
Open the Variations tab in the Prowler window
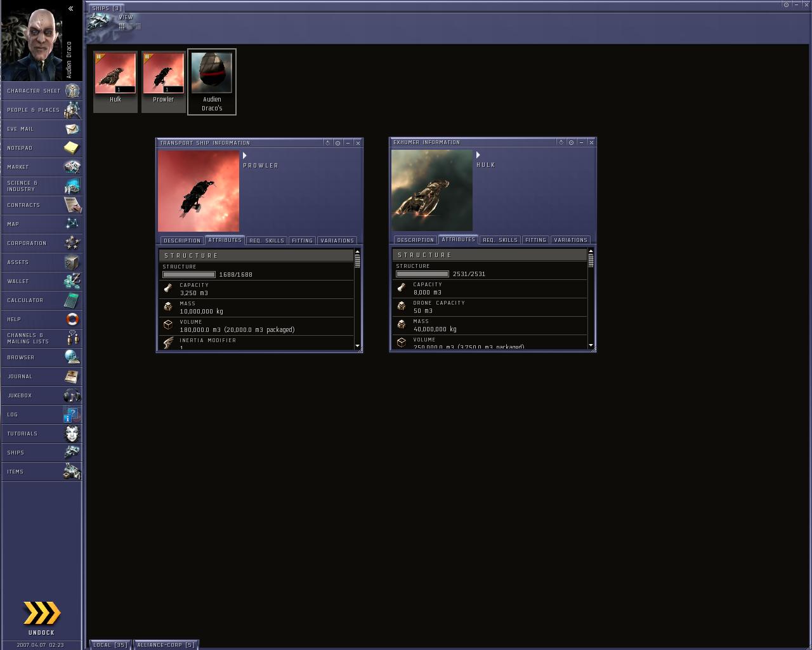point(337,241)
